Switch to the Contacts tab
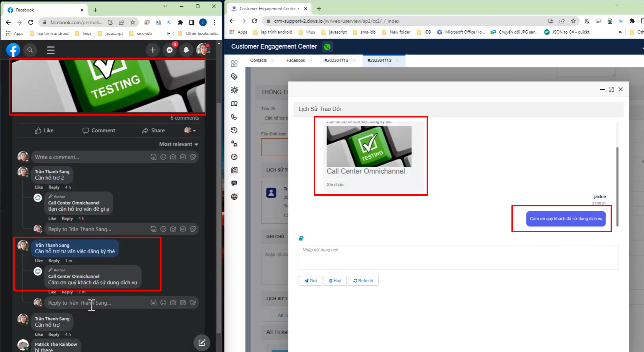The height and width of the screenshot is (352, 644). 258,60
